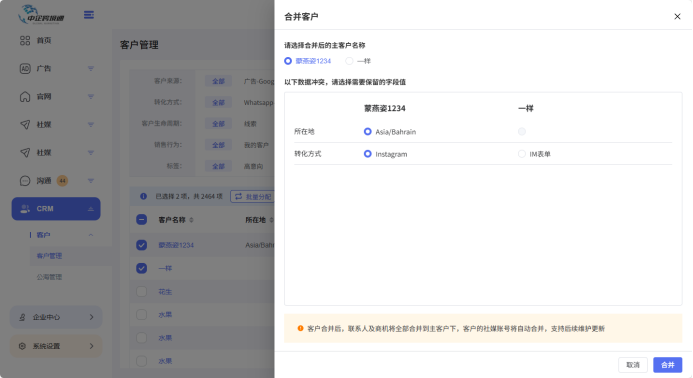Click CRM users icon
The width and height of the screenshot is (693, 378).
[x=25, y=209]
